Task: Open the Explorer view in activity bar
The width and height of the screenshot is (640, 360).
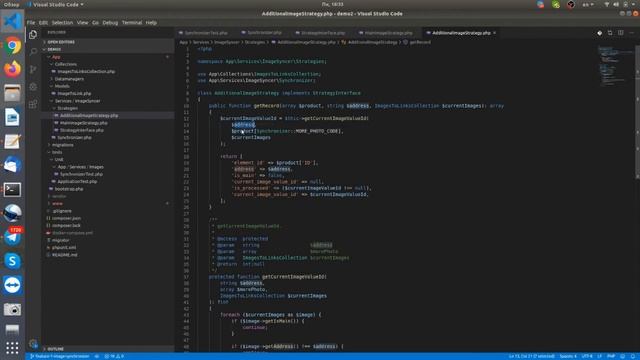Action: coord(33,35)
